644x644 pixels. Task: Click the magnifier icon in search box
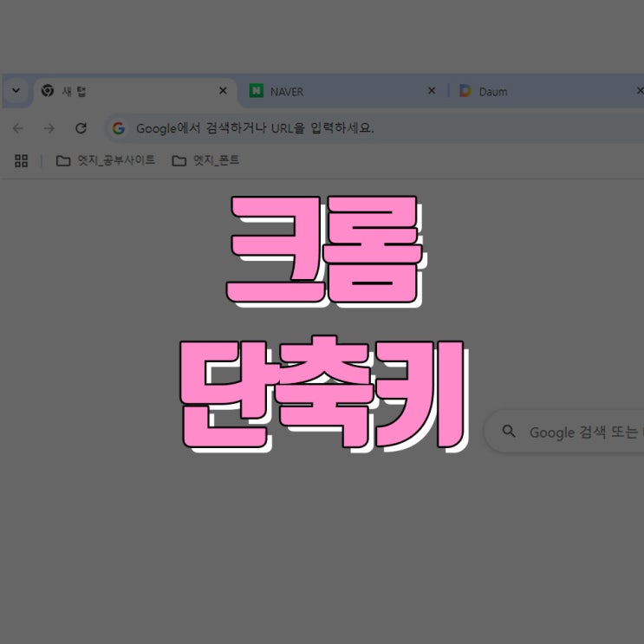click(509, 432)
